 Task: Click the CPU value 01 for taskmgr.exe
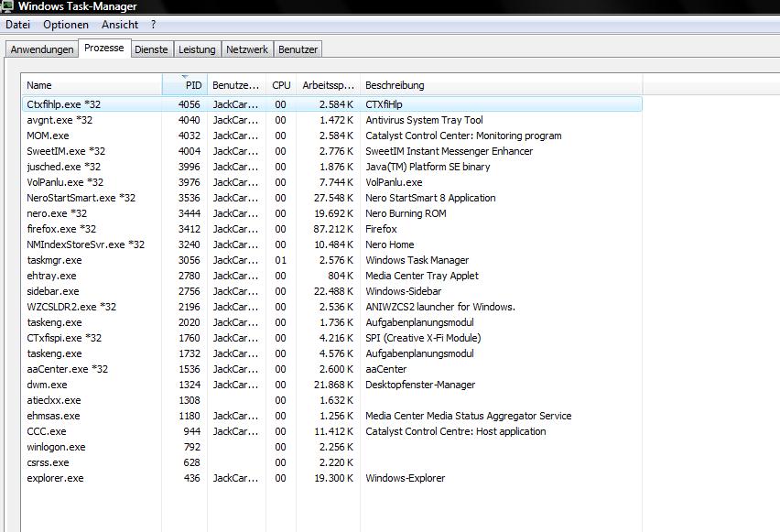coord(280,260)
